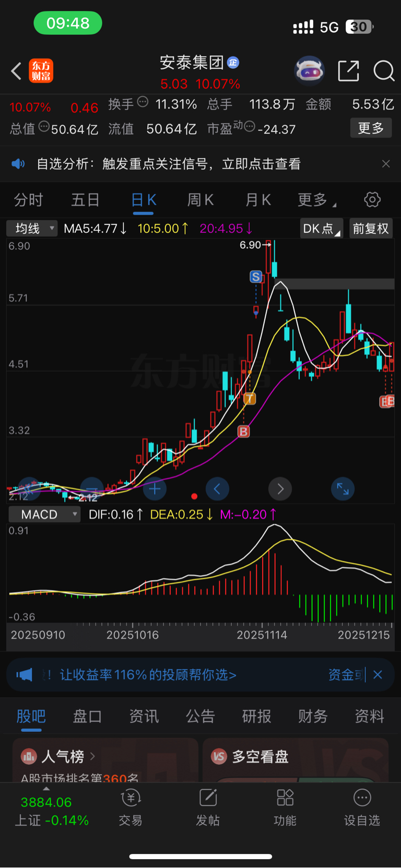
Task: Tap the speaker icon beside 自选分析
Action: coord(18,164)
